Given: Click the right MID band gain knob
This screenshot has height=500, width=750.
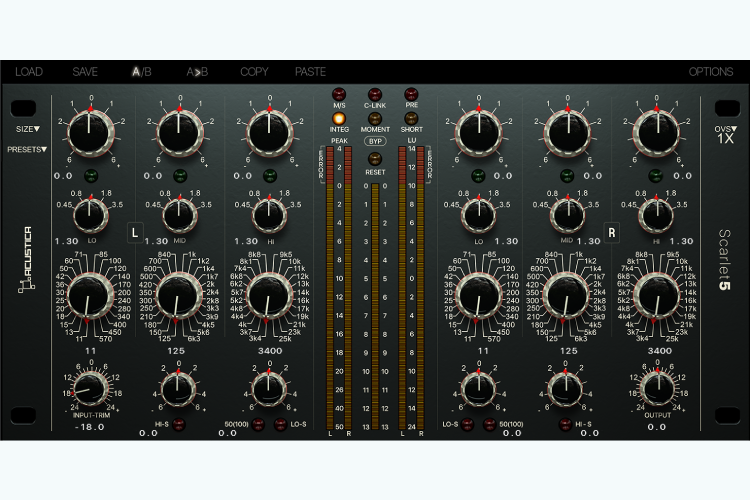Looking at the screenshot, I should (x=568, y=133).
